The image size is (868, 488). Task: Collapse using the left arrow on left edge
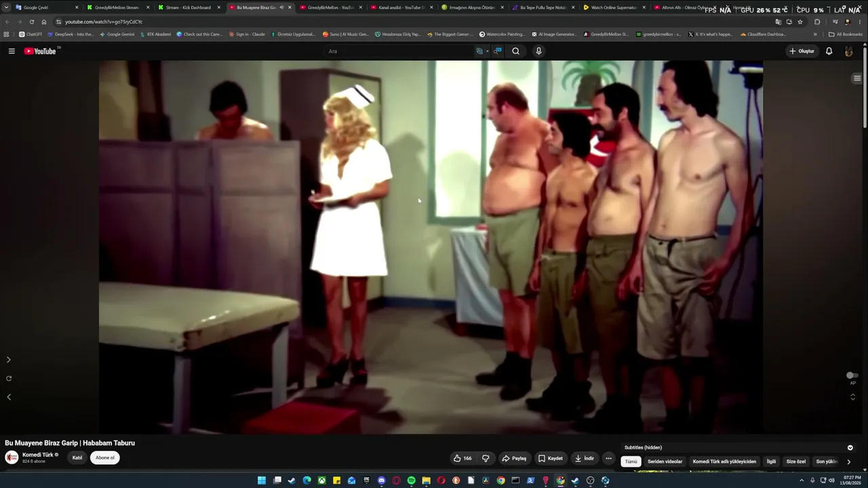[x=8, y=397]
